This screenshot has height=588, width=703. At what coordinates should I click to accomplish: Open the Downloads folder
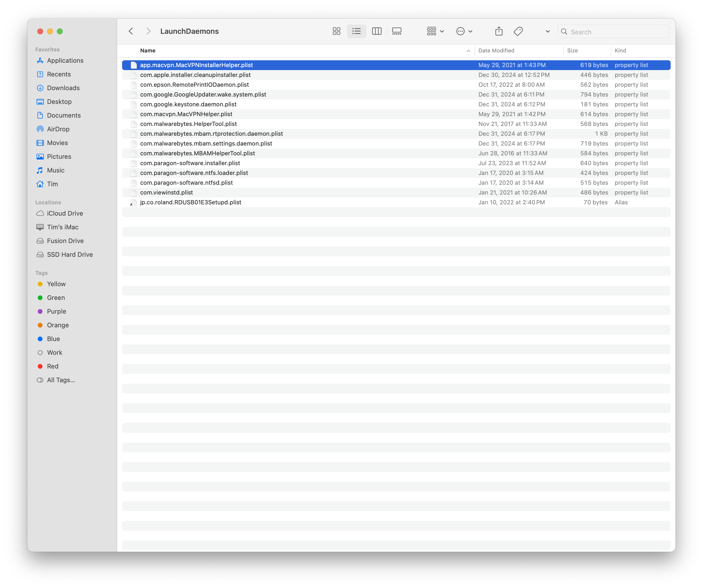(63, 88)
